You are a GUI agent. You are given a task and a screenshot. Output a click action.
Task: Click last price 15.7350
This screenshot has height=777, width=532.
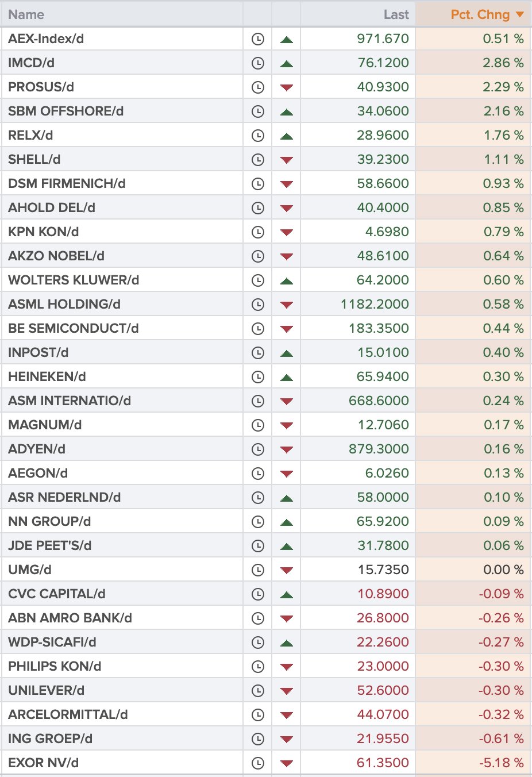[383, 570]
